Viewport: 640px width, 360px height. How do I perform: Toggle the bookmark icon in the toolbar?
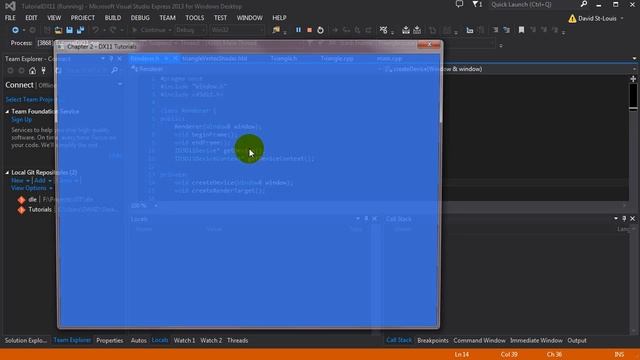(521, 30)
